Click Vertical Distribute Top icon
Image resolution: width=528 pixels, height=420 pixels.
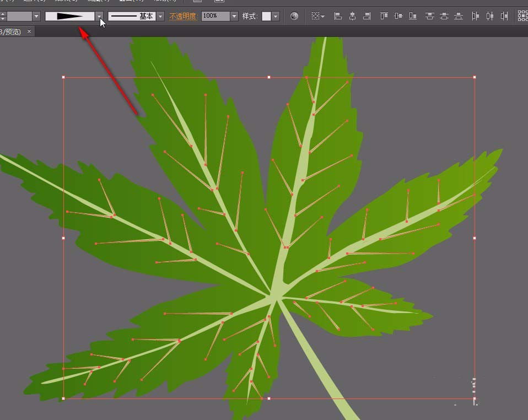pyautogui.click(x=430, y=16)
